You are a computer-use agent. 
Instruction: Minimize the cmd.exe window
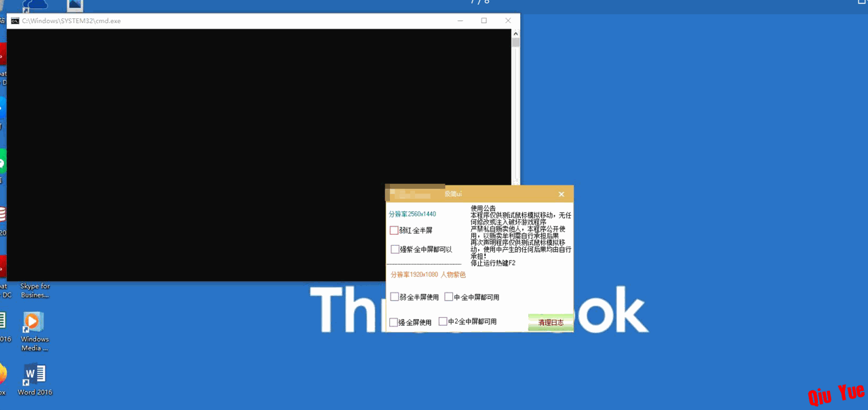pos(460,21)
